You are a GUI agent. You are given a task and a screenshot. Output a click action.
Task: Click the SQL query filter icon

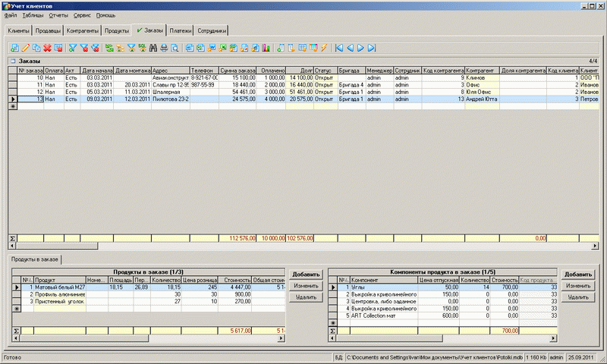point(141,48)
